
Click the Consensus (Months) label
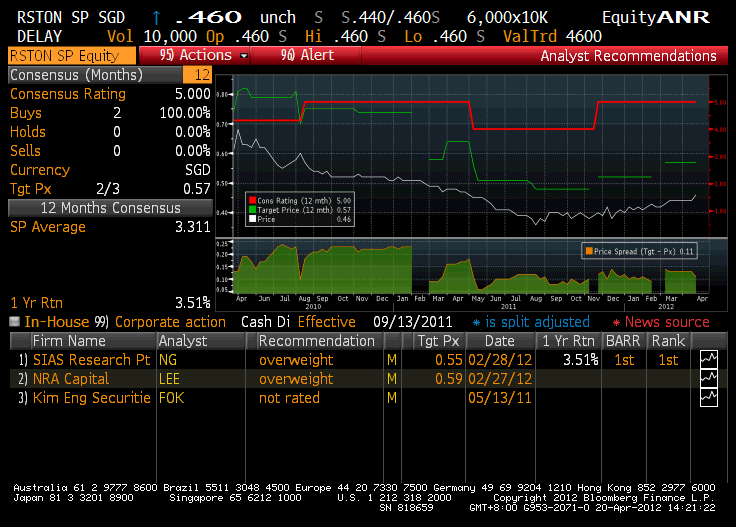click(77, 75)
